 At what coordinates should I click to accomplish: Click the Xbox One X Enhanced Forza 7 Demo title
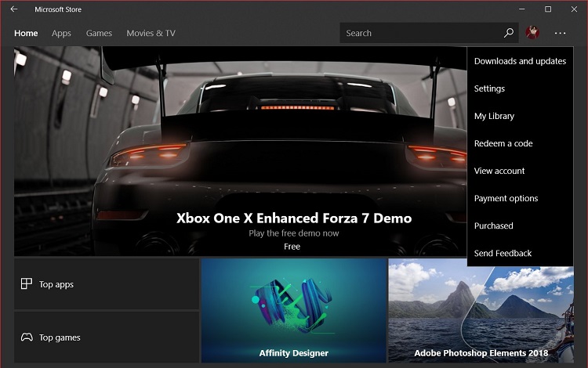tap(294, 218)
